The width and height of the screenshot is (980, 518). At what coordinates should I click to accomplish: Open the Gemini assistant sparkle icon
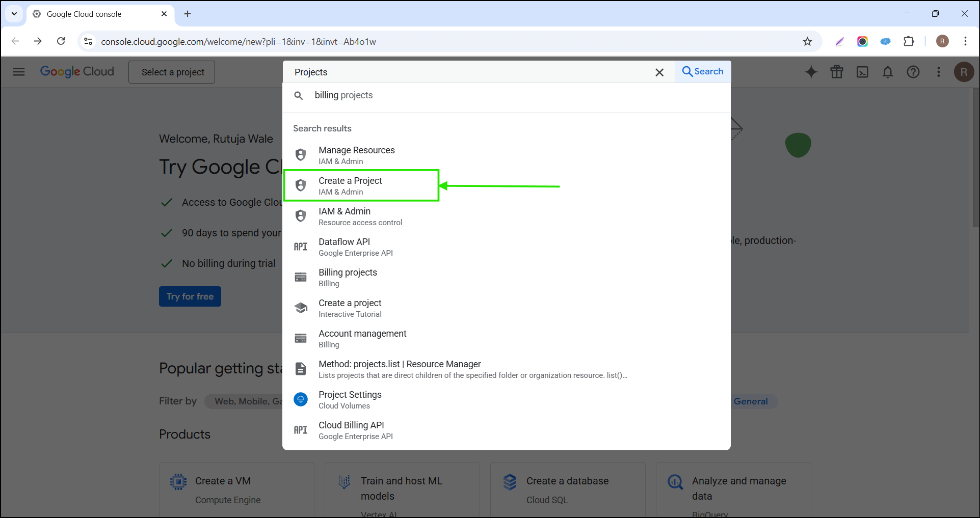[x=811, y=72]
